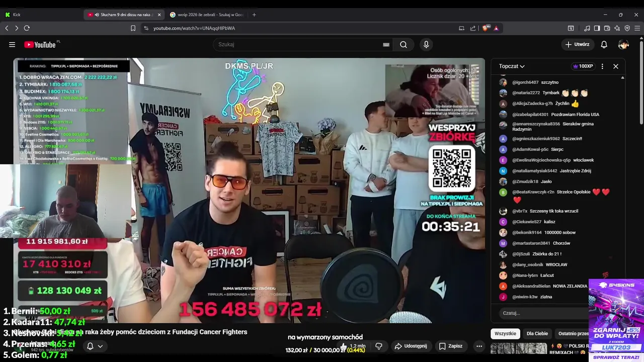The height and width of the screenshot is (362, 644).
Task: Click the 100XP crown badge in chat
Action: pyautogui.click(x=583, y=66)
